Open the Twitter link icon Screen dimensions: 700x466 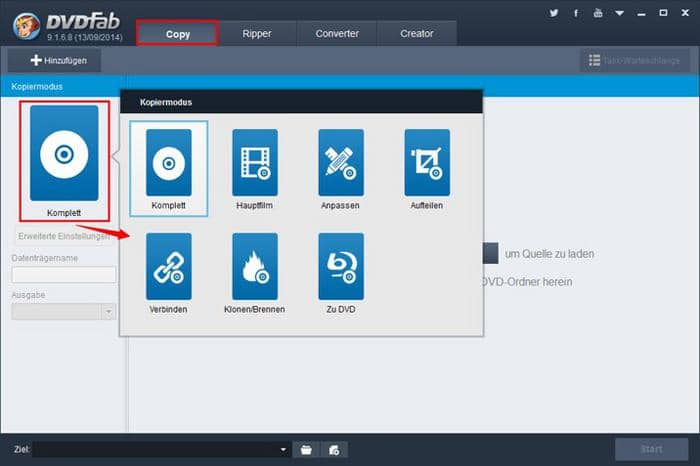[x=554, y=13]
